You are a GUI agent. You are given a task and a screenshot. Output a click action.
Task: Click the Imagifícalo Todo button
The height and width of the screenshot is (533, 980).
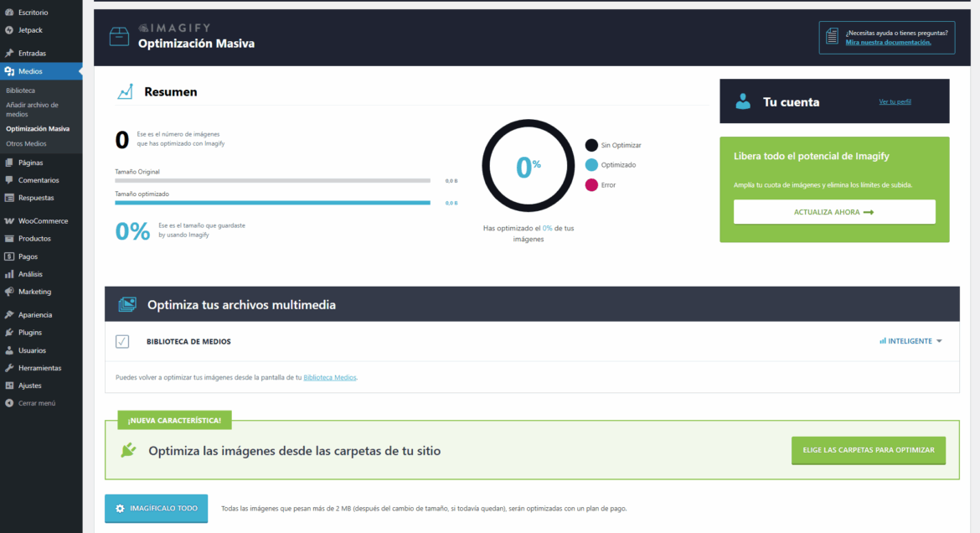pos(157,509)
